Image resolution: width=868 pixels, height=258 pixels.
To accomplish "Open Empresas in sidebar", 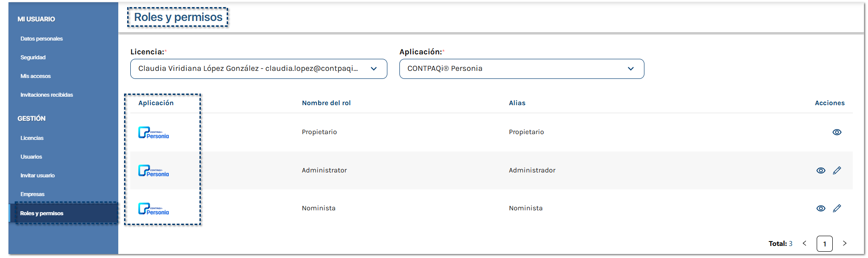I will [32, 194].
